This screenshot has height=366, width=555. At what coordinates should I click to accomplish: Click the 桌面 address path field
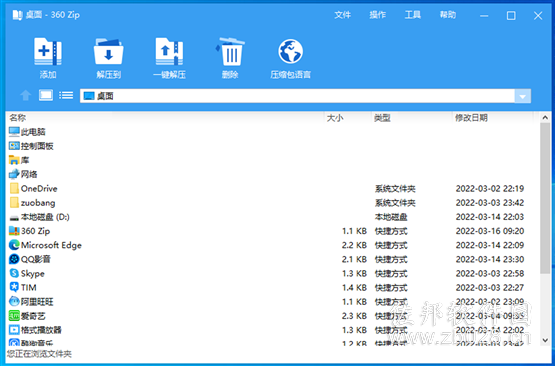click(297, 96)
